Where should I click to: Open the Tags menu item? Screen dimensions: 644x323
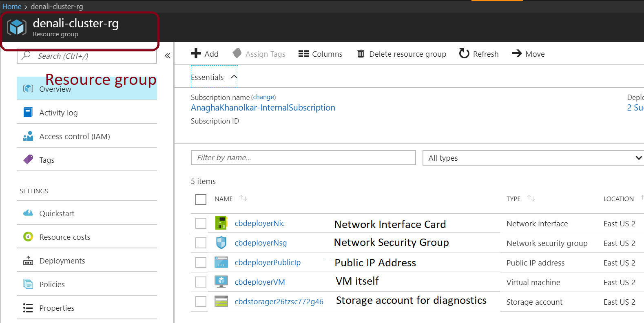(87, 159)
